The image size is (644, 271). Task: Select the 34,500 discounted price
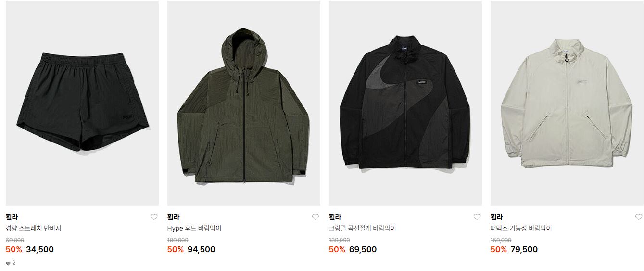40,249
